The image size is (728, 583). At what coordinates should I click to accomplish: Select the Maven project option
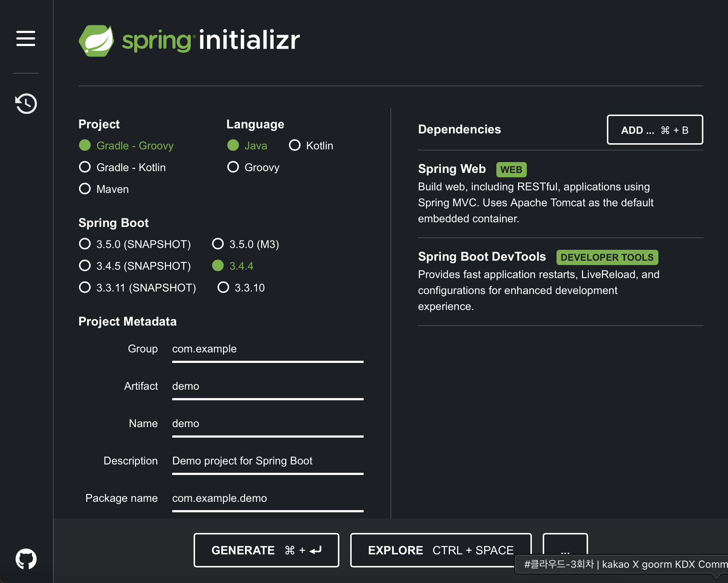tap(104, 189)
